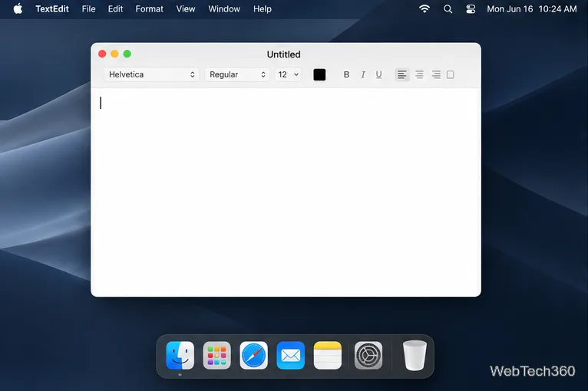
Task: Toggle underline formatting in the toolbar
Action: click(378, 74)
